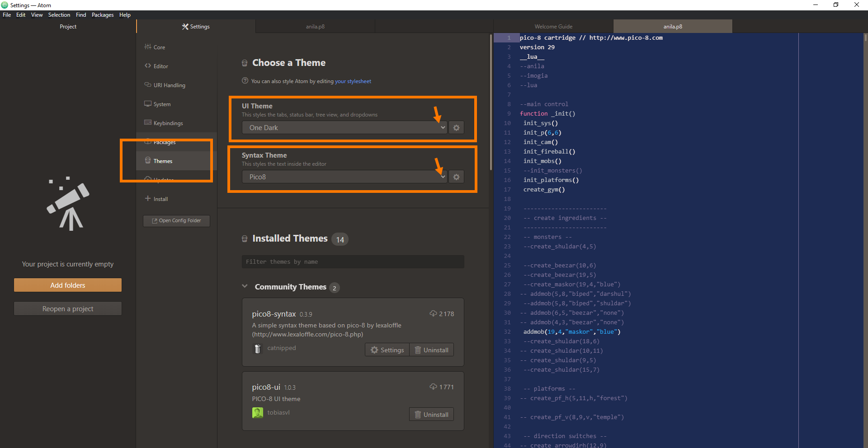The height and width of the screenshot is (448, 868).
Task: Open the UI Theme dropdown showing One Dark
Action: pos(344,128)
